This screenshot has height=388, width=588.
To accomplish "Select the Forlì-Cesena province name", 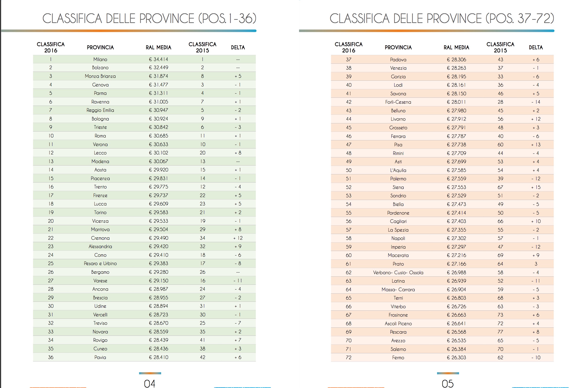I will pyautogui.click(x=398, y=102).
